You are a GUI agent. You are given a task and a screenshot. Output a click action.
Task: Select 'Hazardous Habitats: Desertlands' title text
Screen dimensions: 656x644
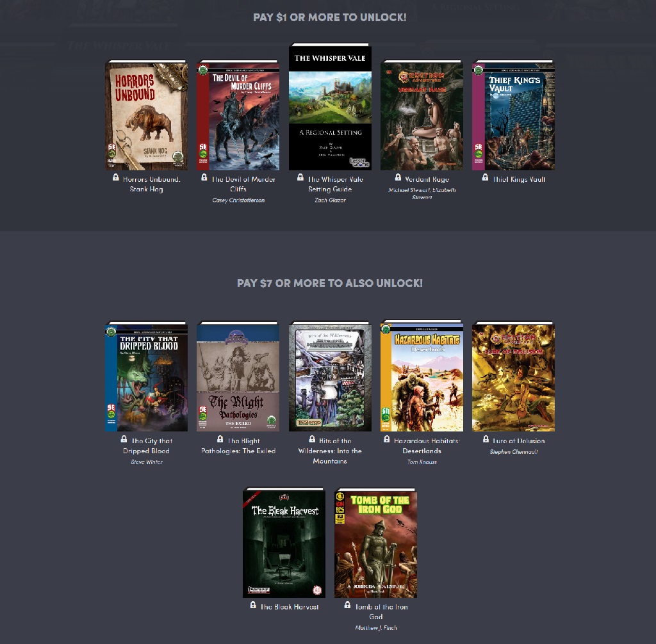coord(426,446)
